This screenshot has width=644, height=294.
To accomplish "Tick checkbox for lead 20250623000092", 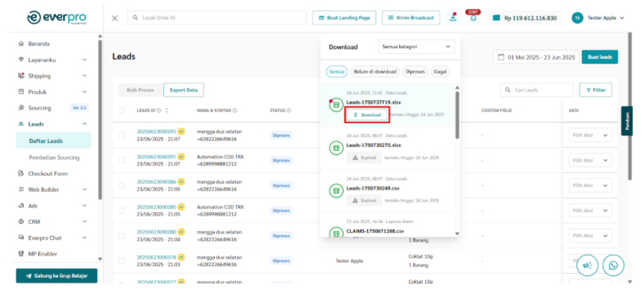I will 122,135.
